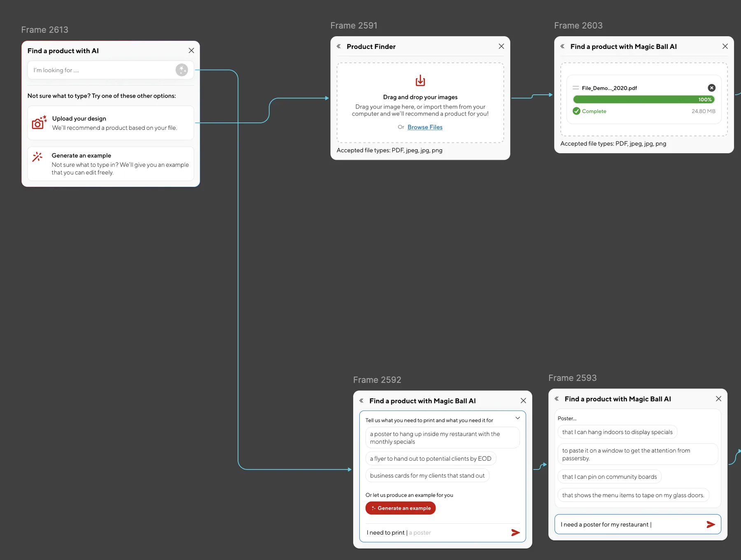Close the Frame 2603 Magic Ball AI panel
The height and width of the screenshot is (560, 741).
tap(725, 47)
